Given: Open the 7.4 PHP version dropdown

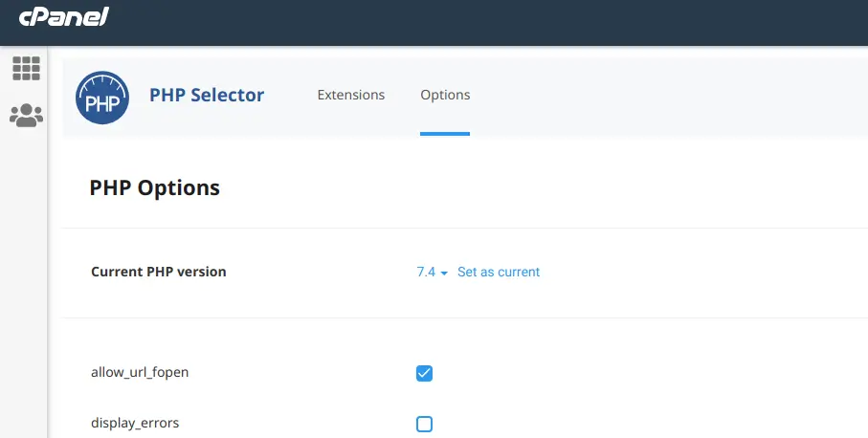Looking at the screenshot, I should pyautogui.click(x=432, y=273).
